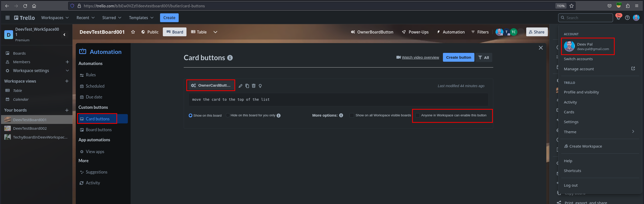Open the Workspaces dropdown
The height and width of the screenshot is (204, 644).
click(x=55, y=18)
